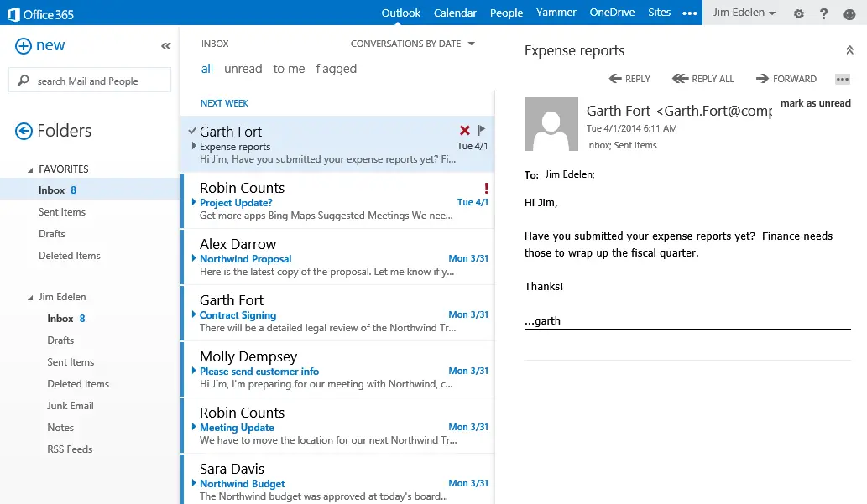Screen dimensions: 867x504
Task: Expand the Expense reports conversation
Action: 194,146
